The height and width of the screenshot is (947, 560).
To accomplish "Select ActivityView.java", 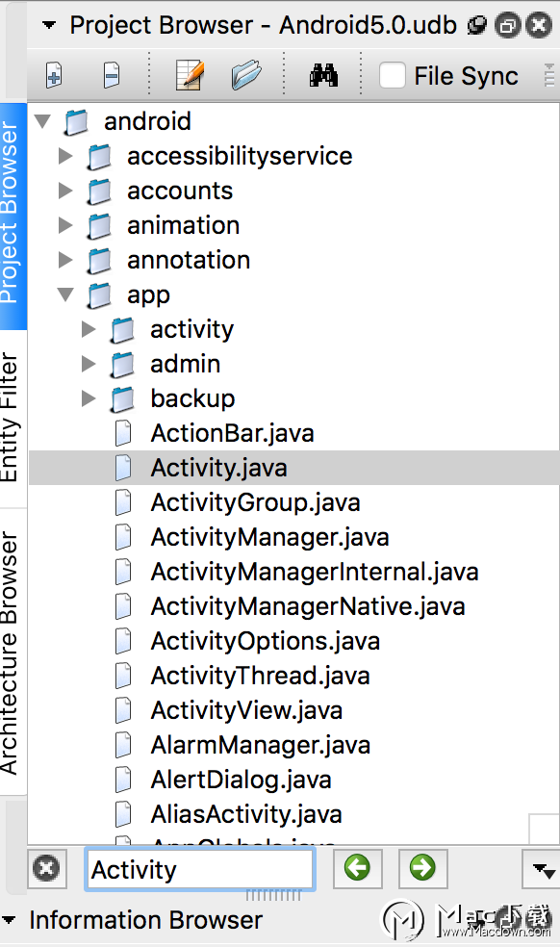I will point(246,710).
